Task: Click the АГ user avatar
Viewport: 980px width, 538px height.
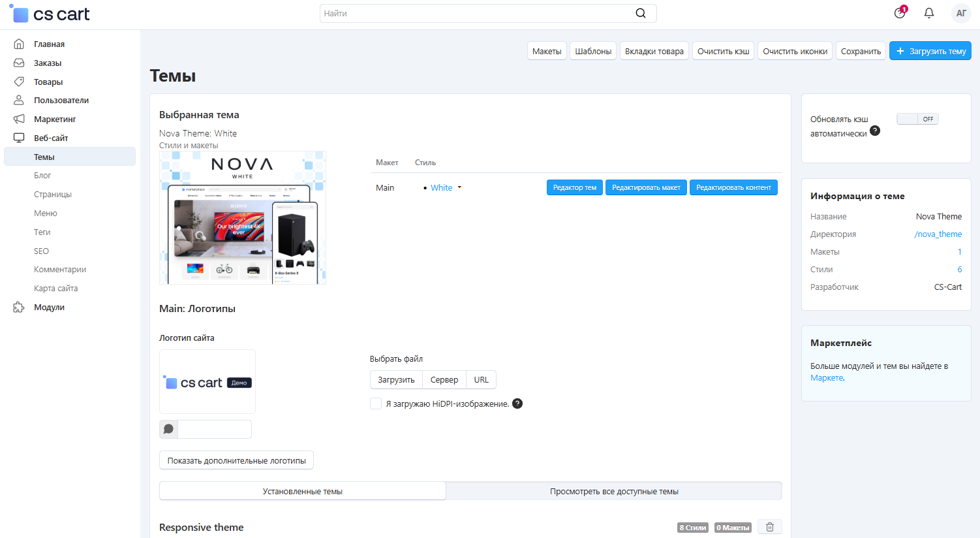Action: (960, 13)
